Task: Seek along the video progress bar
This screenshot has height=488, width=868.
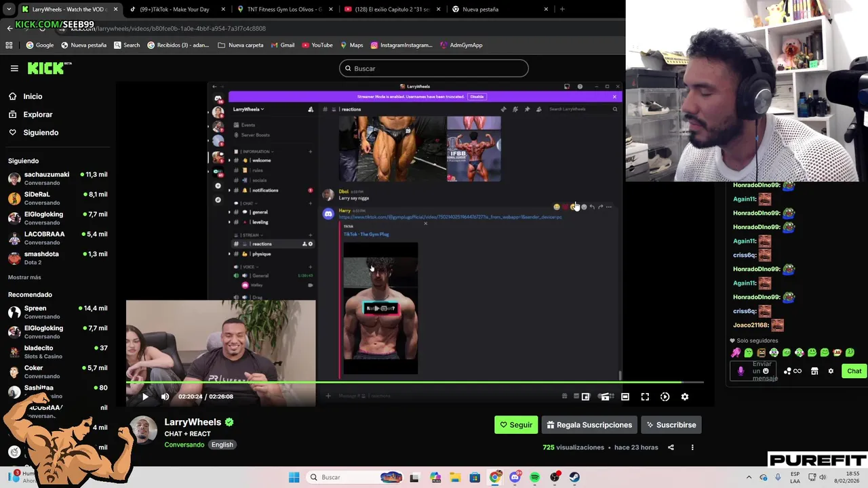Action: (415, 383)
